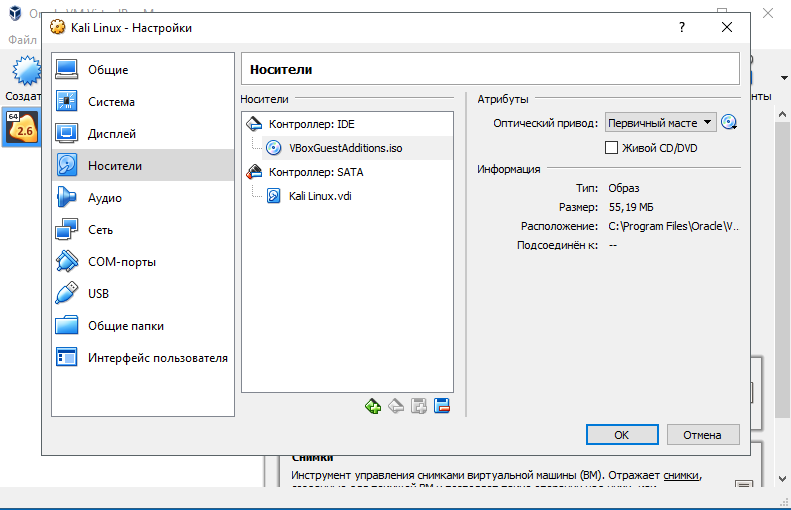Viewport: 791px width, 510px height.
Task: Open the USB settings category
Action: (x=143, y=293)
